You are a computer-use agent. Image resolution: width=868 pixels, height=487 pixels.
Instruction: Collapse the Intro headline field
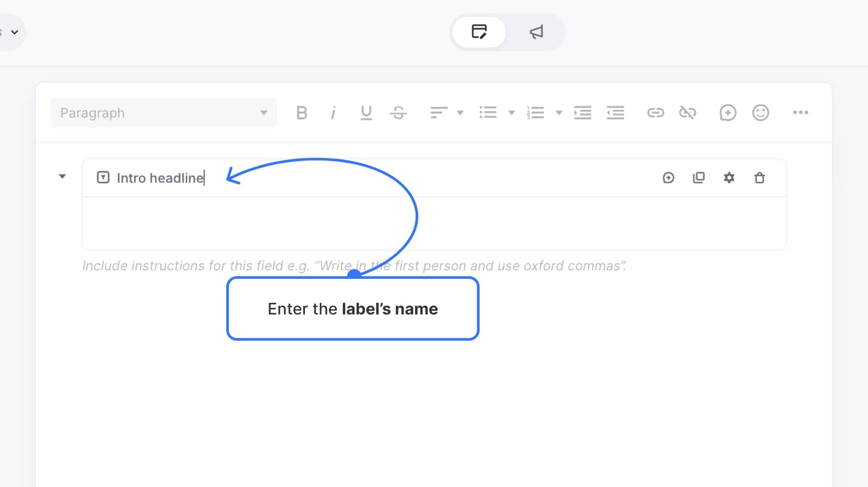click(x=62, y=176)
